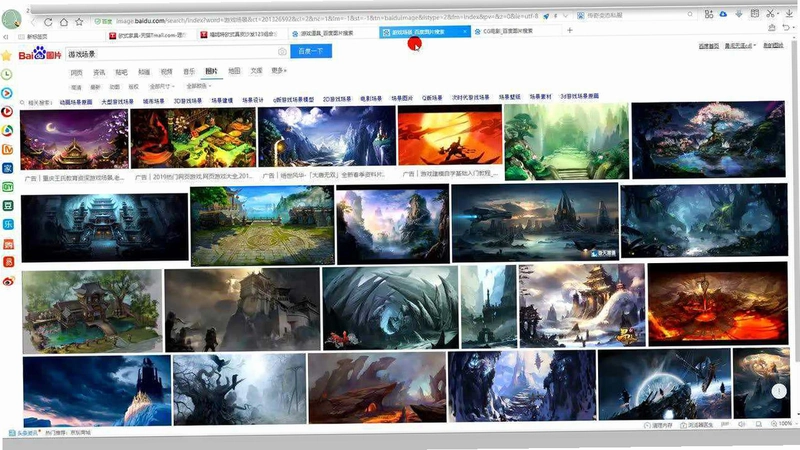
Task: Open the red lava arena thumbnail
Action: click(x=718, y=304)
